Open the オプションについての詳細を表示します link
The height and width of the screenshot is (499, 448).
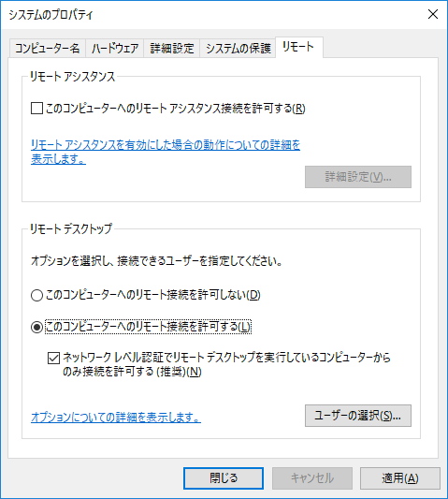[x=116, y=417]
